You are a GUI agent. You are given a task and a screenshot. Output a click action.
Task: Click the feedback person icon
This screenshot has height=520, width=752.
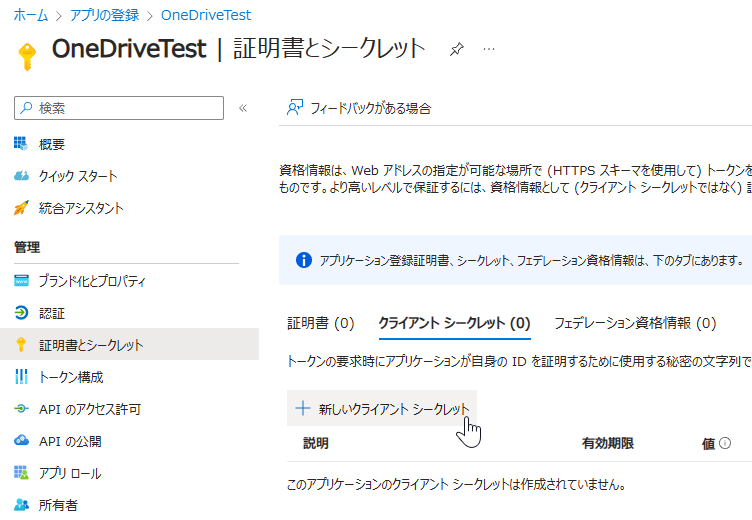295,107
